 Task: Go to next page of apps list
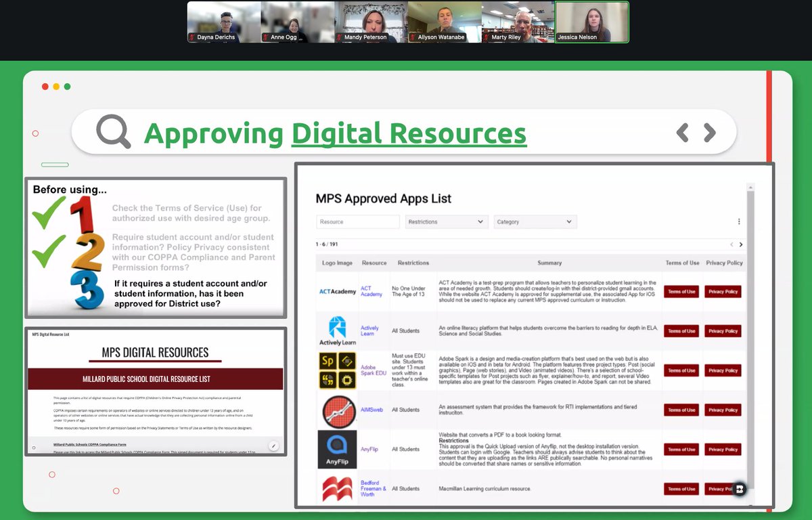point(741,244)
